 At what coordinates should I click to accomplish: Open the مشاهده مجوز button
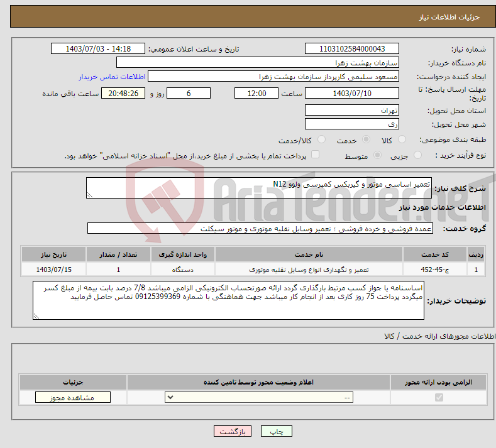(73, 397)
